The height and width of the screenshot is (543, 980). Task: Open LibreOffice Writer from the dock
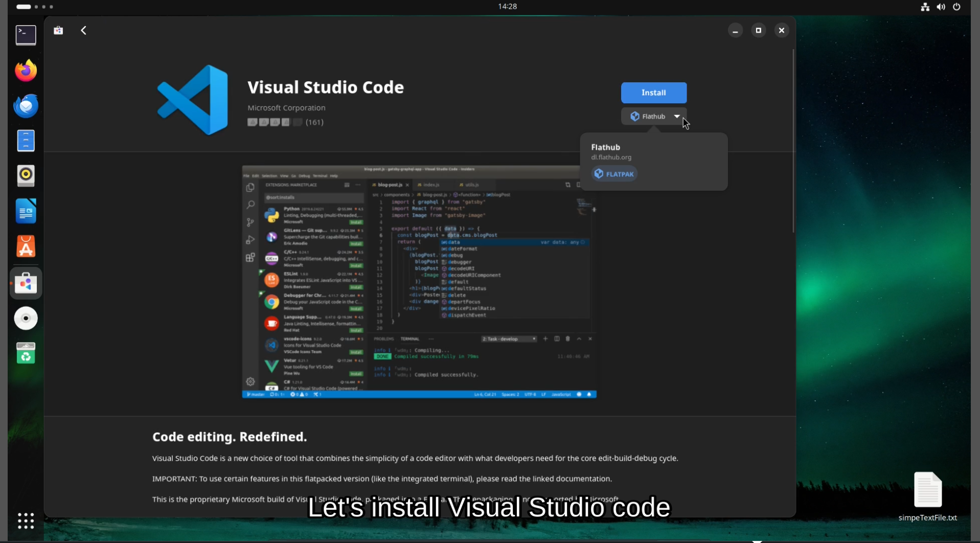click(x=26, y=211)
